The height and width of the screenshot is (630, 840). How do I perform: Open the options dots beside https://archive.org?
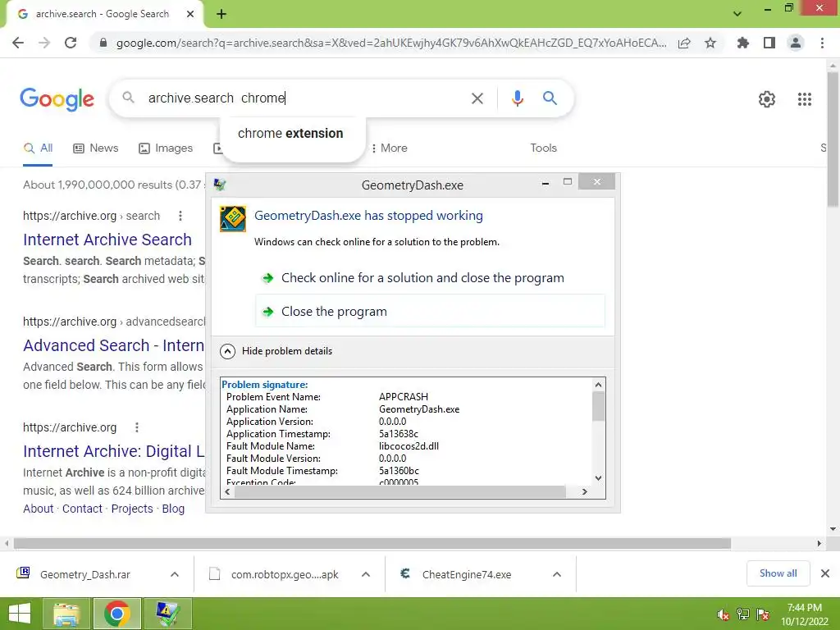pyautogui.click(x=137, y=427)
